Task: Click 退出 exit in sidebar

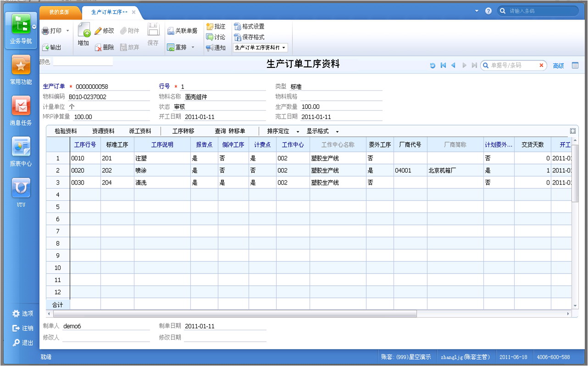Action: 23,343
